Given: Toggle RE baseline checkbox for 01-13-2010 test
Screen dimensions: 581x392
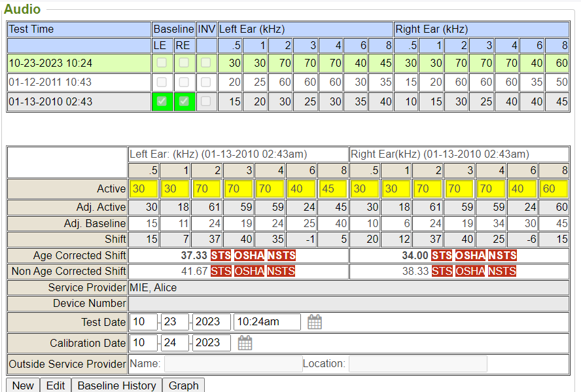Looking at the screenshot, I should pos(184,103).
